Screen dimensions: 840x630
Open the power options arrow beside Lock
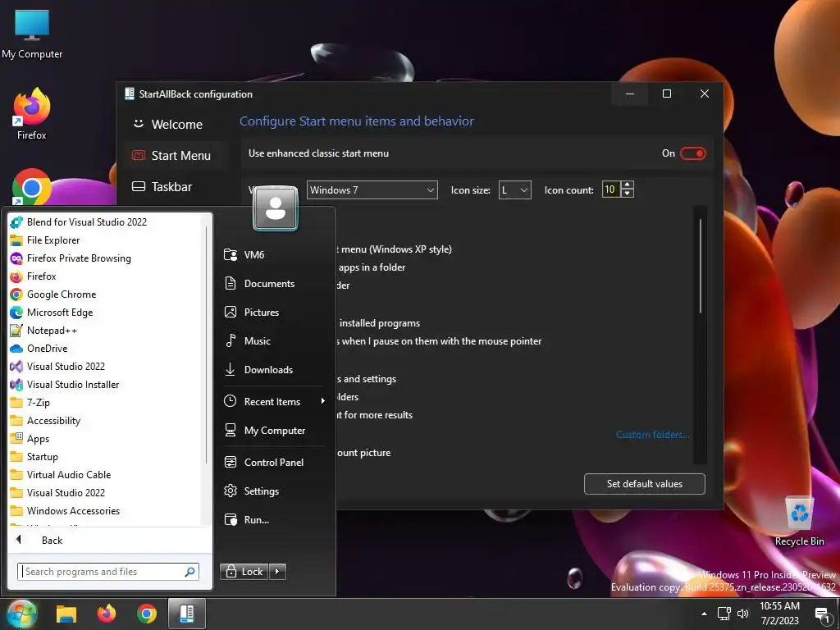point(277,572)
